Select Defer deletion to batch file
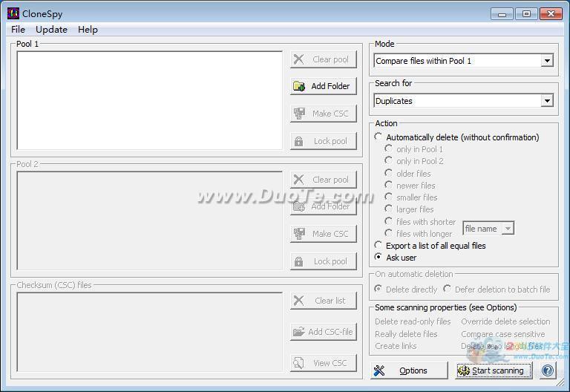570x392 pixels. tap(448, 289)
